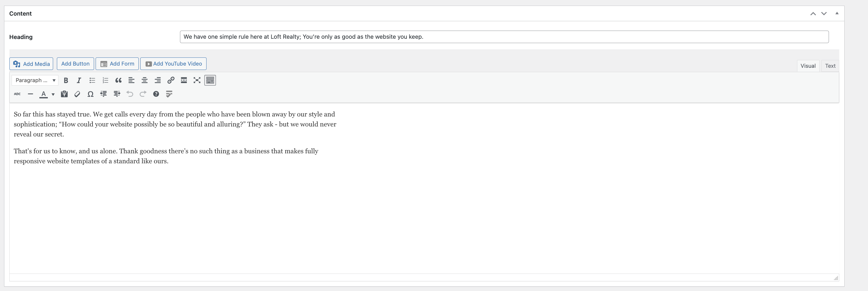This screenshot has height=291, width=868.
Task: Move the Content panel down
Action: [x=824, y=13]
